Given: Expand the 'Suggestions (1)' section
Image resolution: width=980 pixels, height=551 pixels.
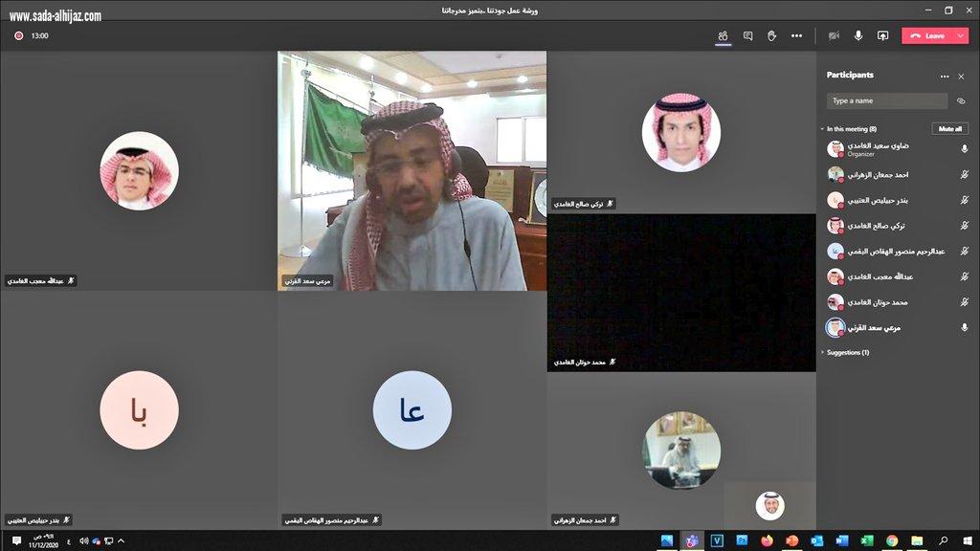Looking at the screenshot, I should click(x=821, y=352).
